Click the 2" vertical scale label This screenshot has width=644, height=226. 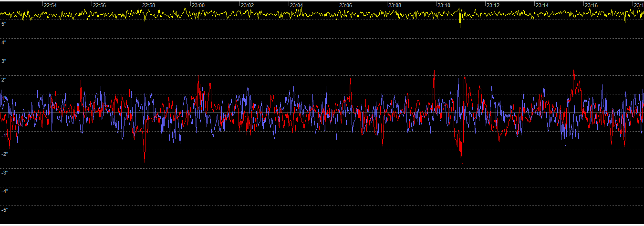[x=3, y=80]
